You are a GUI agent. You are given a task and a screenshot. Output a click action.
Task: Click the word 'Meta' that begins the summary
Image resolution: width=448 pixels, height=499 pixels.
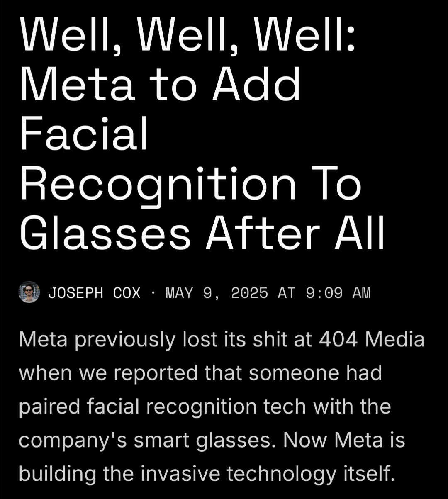44,339
